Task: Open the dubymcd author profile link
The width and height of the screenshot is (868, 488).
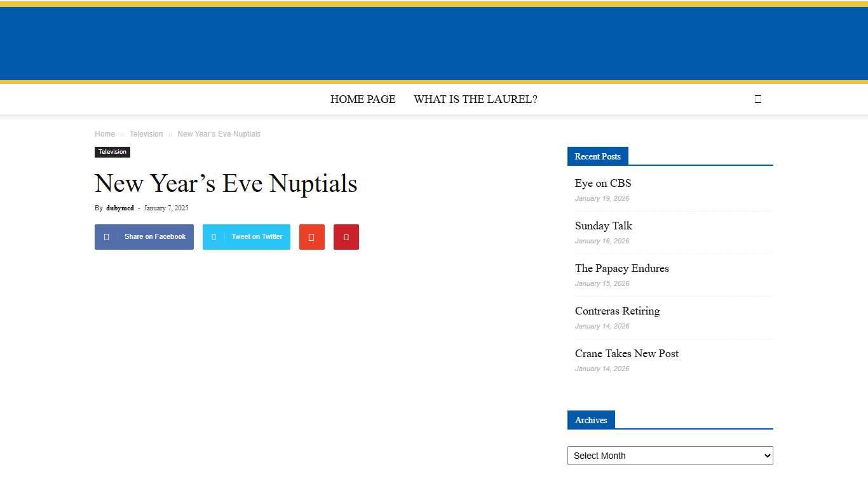Action: (120, 208)
